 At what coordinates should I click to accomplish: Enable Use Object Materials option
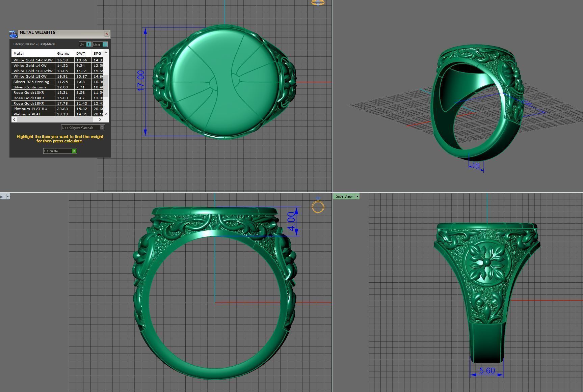[x=83, y=127]
